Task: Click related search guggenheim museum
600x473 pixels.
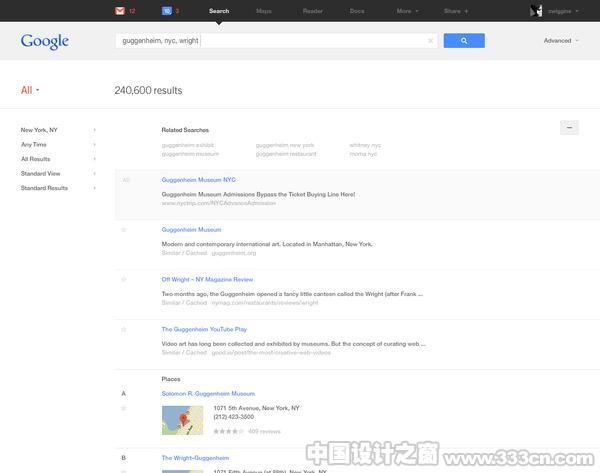Action: pos(190,154)
